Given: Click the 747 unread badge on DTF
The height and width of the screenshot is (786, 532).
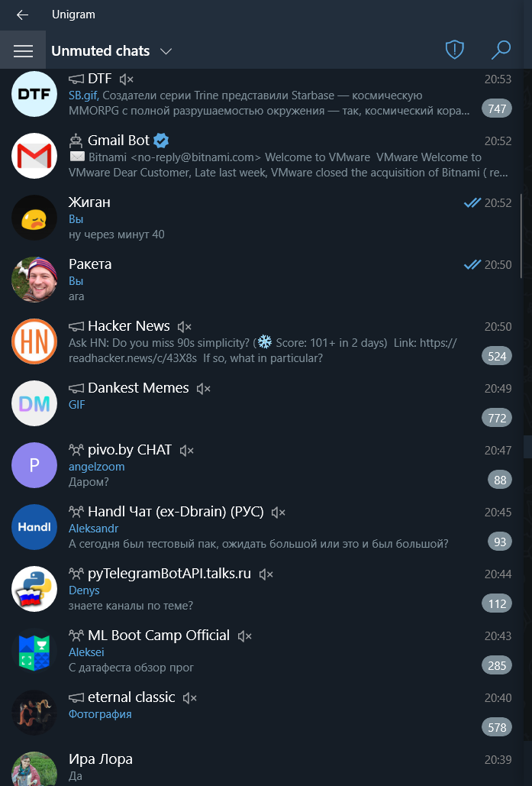Looking at the screenshot, I should pyautogui.click(x=497, y=108).
